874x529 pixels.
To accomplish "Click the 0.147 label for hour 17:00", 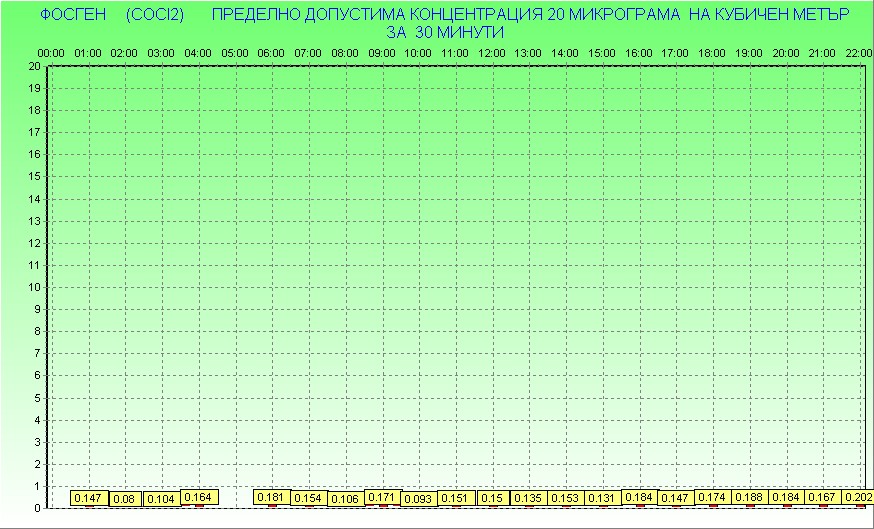I will (676, 498).
